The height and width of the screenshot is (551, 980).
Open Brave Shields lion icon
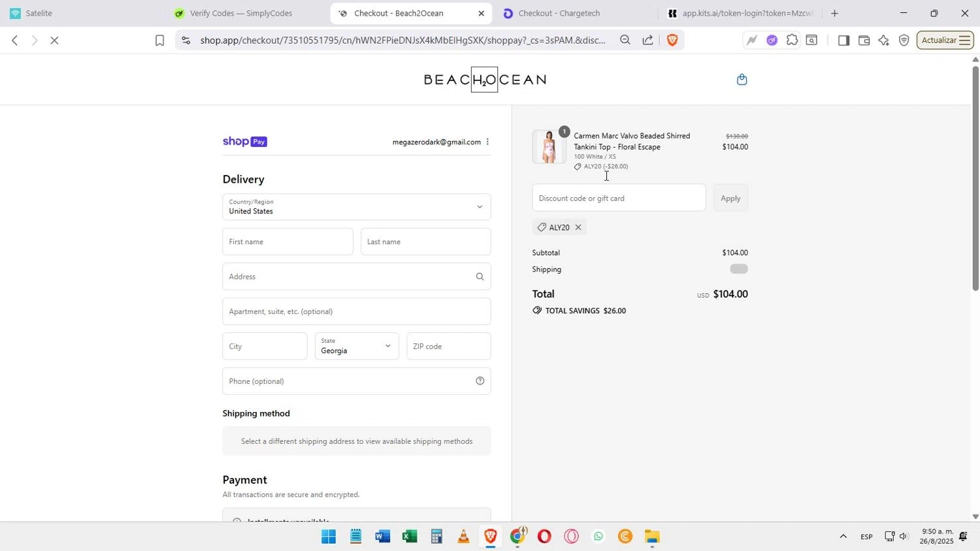point(672,40)
